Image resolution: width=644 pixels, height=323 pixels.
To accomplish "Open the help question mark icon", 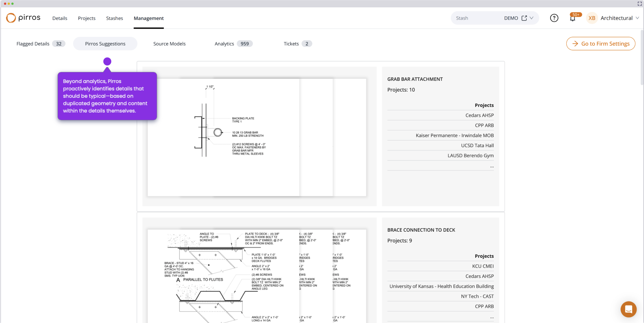I will (x=554, y=18).
